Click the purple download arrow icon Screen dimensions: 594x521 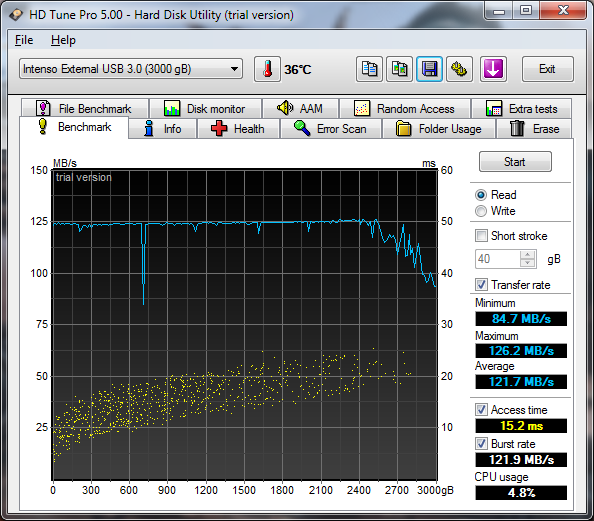(x=493, y=69)
